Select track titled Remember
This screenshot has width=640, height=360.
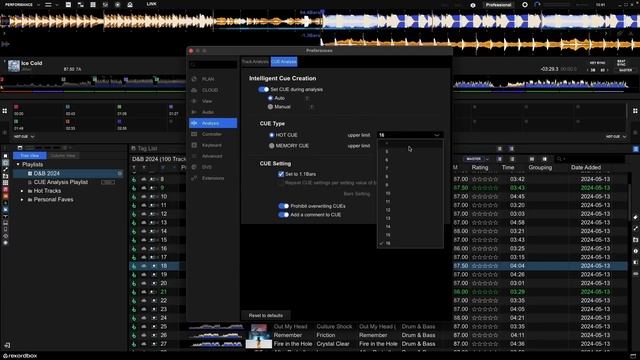pyautogui.click(x=288, y=335)
